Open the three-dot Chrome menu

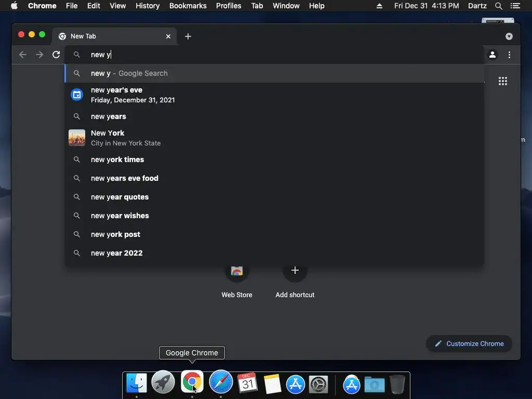[x=509, y=55]
